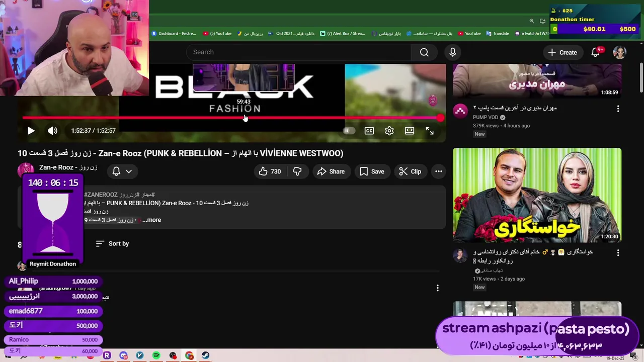Expand the description with ...more
Viewport: 644px width, 362px height.
151,220
